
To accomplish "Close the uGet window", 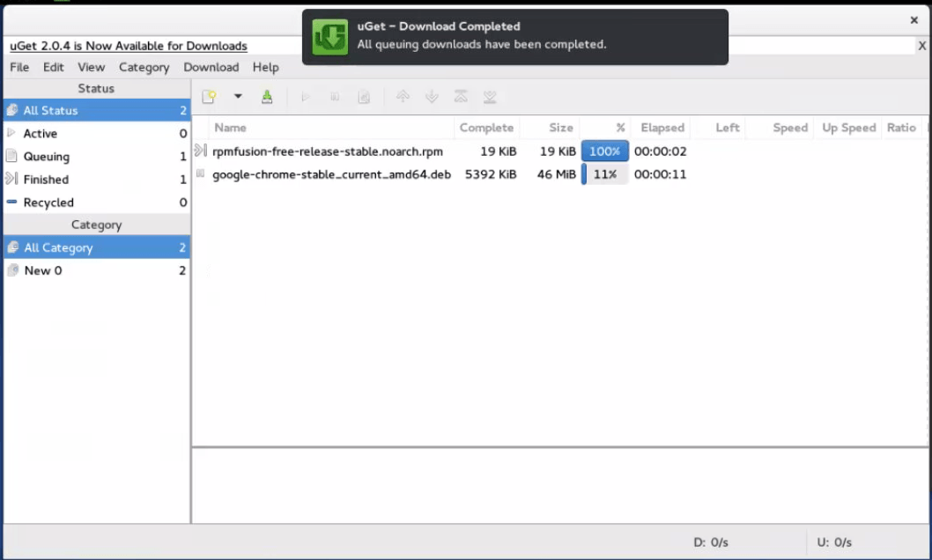I will 914,20.
